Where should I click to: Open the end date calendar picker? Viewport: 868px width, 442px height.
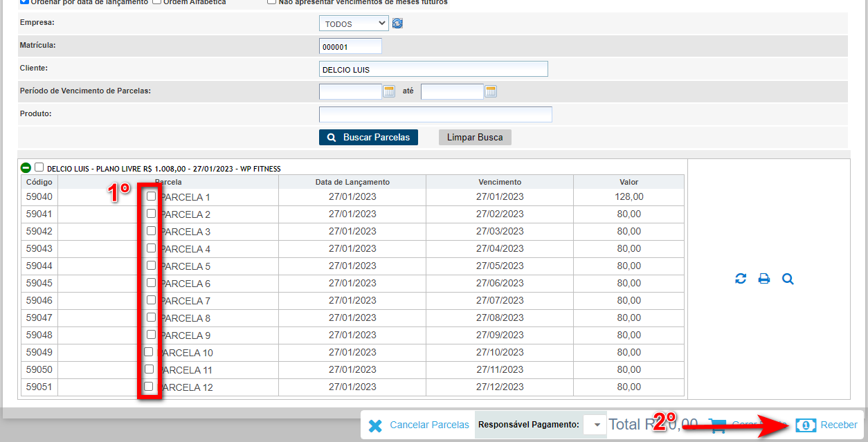(x=491, y=91)
